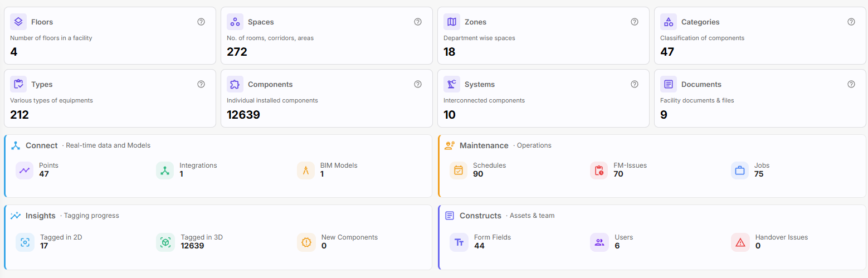The width and height of the screenshot is (868, 278).
Task: Open the Categories title
Action: point(700,22)
